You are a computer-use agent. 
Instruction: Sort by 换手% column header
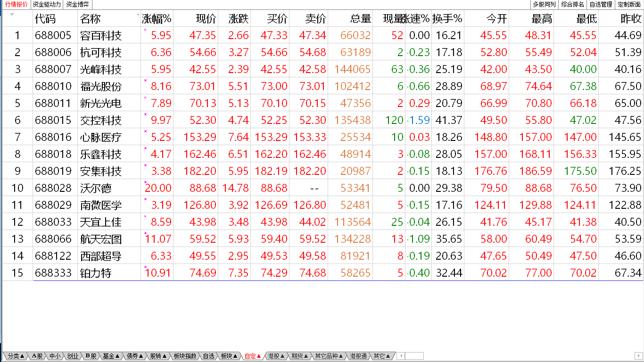pyautogui.click(x=447, y=19)
